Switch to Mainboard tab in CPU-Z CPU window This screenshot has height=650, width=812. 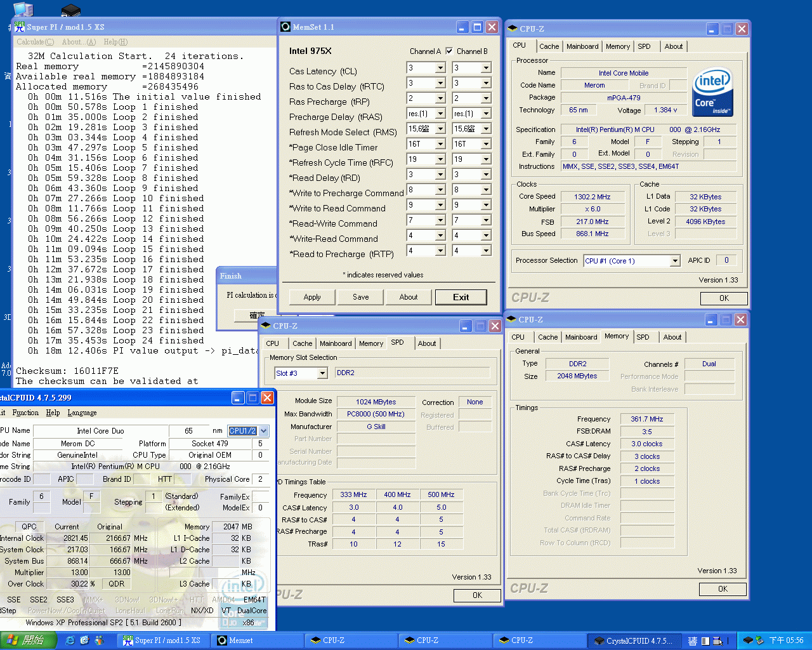[582, 46]
